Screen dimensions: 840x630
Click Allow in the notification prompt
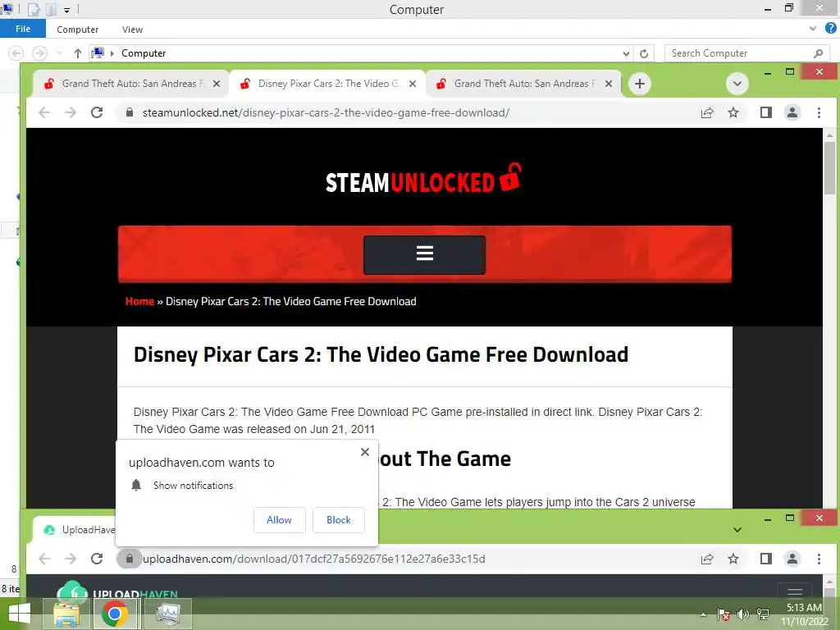pyautogui.click(x=279, y=520)
